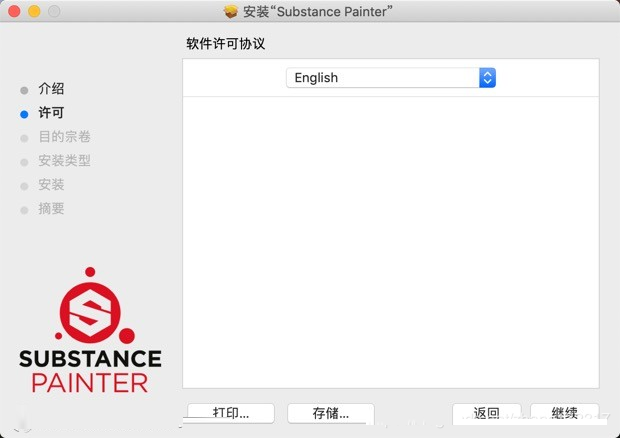The width and height of the screenshot is (620, 438).
Task: Open the English language dropdown
Action: [x=391, y=77]
